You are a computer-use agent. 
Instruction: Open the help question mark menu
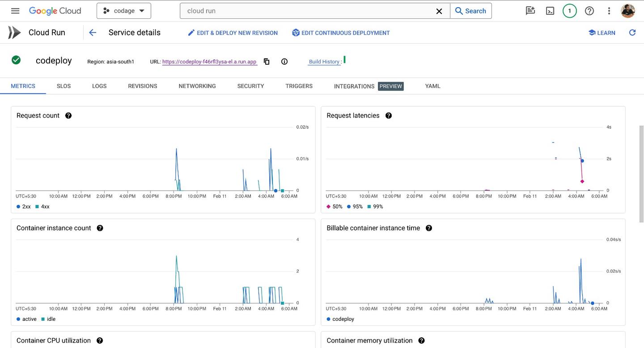coord(589,11)
